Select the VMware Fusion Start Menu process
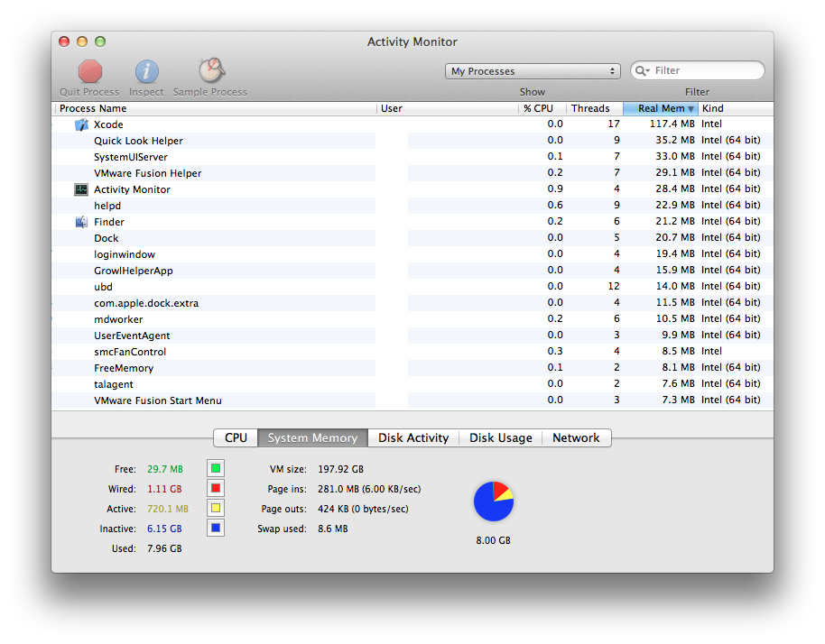The width and height of the screenshot is (825, 644). coord(412,400)
